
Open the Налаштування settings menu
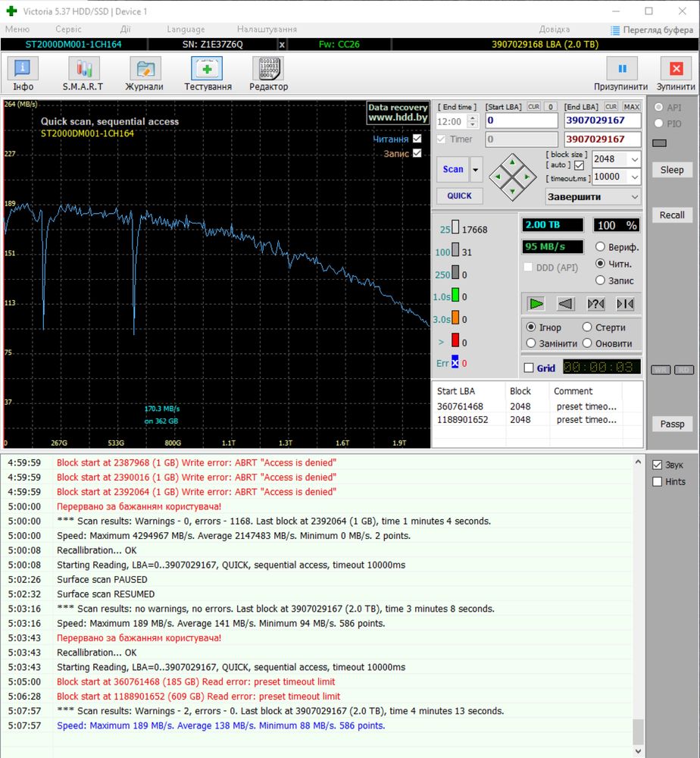click(x=267, y=30)
